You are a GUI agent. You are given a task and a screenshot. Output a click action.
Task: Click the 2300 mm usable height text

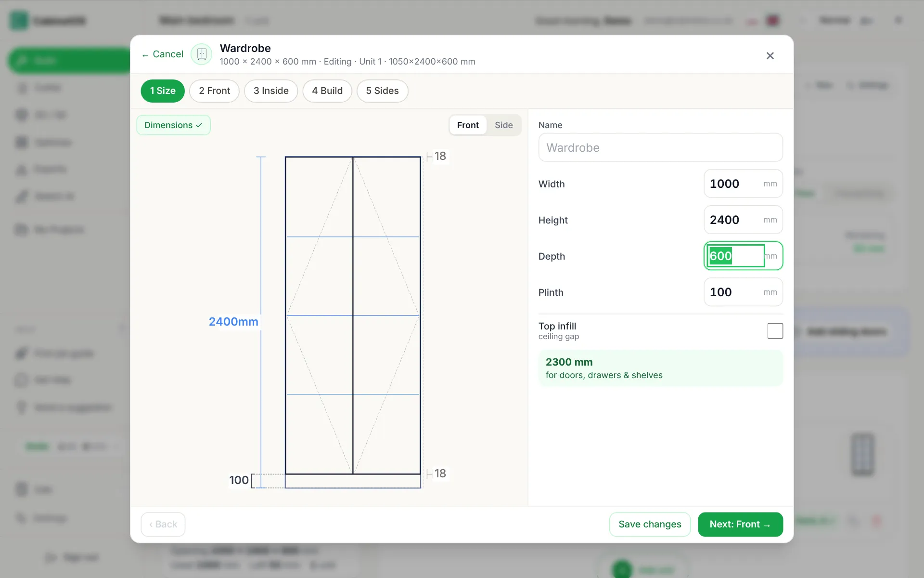569,362
